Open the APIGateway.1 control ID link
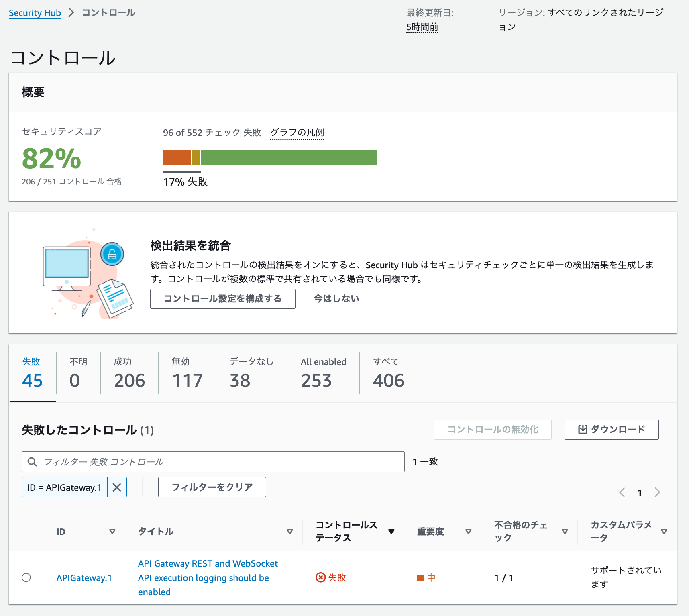The image size is (689, 616). [x=84, y=578]
